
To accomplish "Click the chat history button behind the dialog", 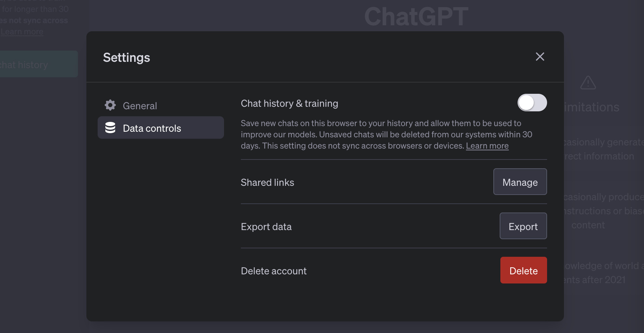I will coord(39,64).
